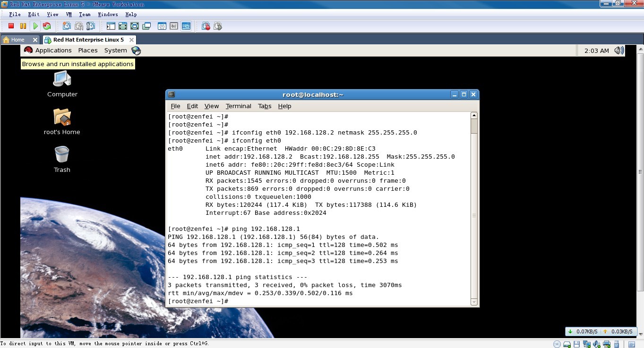Click the message log icon in status bar
The height and width of the screenshot is (348, 644).
(632, 344)
